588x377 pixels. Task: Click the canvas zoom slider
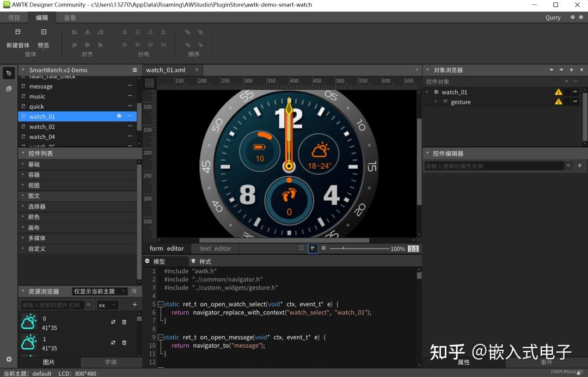tap(358, 249)
